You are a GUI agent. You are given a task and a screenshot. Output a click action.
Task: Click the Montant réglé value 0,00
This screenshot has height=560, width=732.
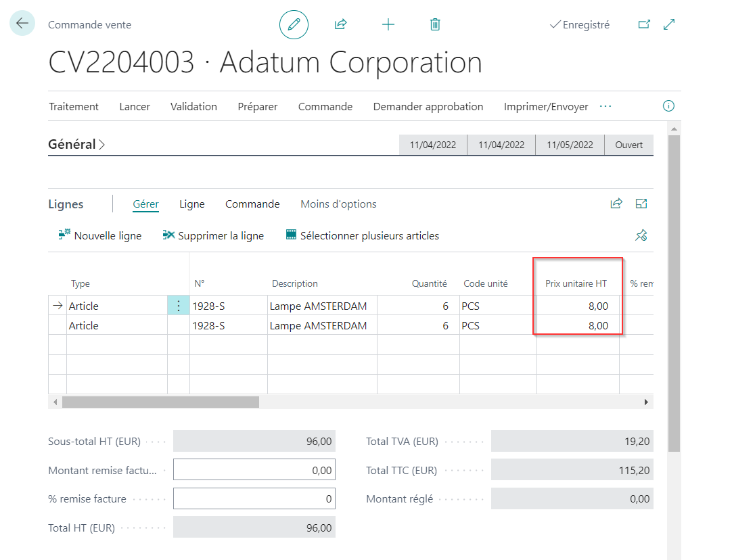[x=572, y=498]
